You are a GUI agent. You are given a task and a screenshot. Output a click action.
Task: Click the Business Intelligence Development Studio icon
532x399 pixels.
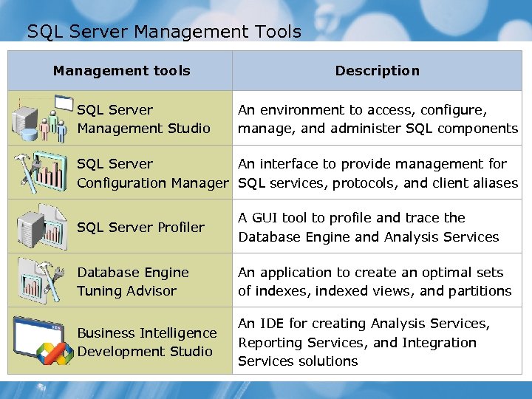[43, 341]
